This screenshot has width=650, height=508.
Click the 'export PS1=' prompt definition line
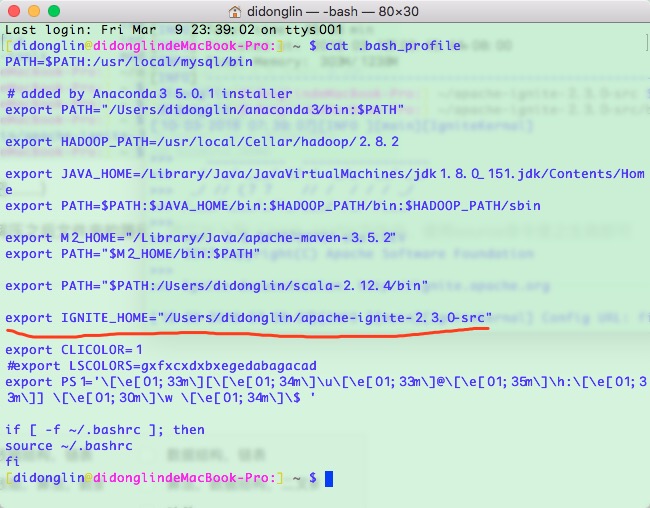pyautogui.click(x=326, y=390)
